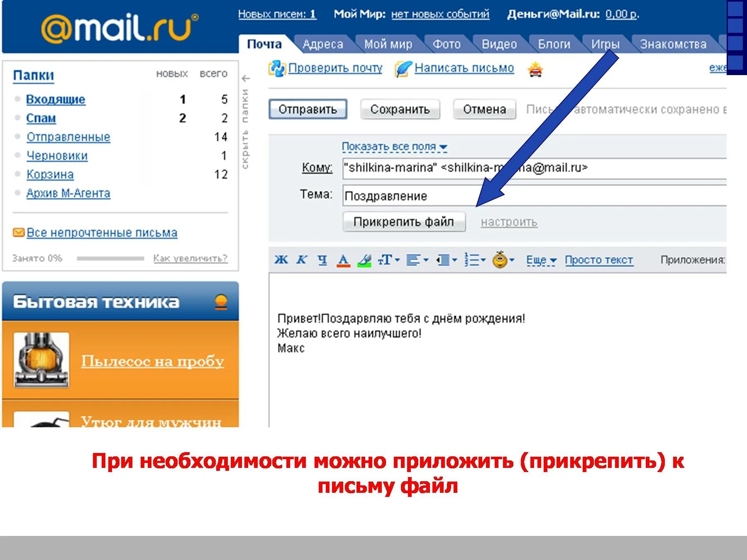Click the envelope icon for unread letters
Screen dimensions: 747x560
[x=19, y=232]
